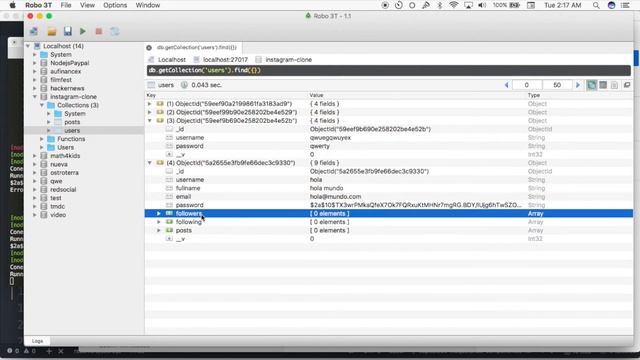Select the email row hola@mundo.com
The height and width of the screenshot is (360, 640).
point(389,197)
